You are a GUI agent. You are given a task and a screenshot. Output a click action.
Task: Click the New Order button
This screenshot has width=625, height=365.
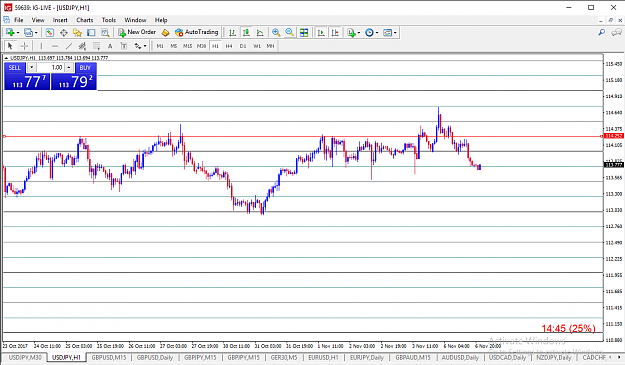pos(137,32)
